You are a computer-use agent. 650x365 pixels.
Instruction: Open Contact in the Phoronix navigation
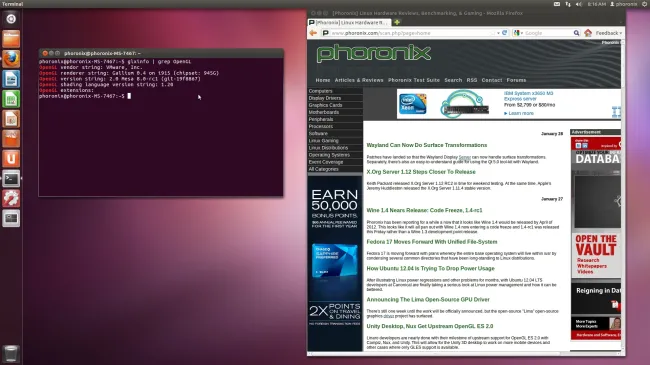(x=492, y=80)
